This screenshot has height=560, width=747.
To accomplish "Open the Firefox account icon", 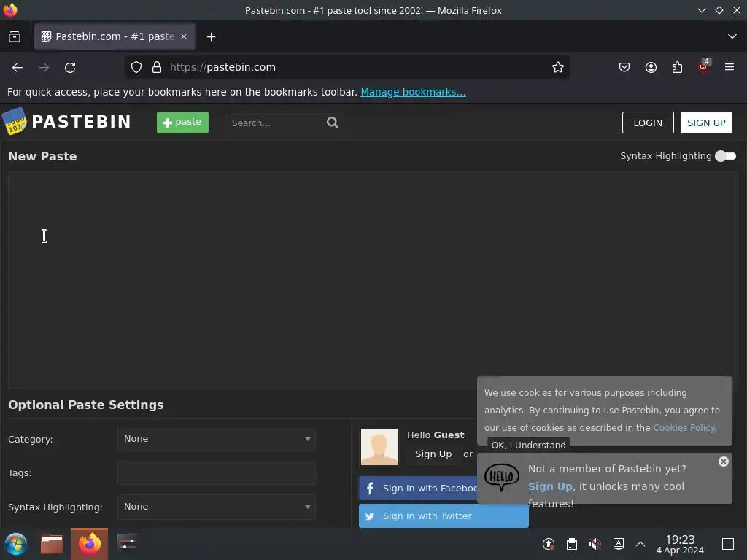I will click(651, 68).
